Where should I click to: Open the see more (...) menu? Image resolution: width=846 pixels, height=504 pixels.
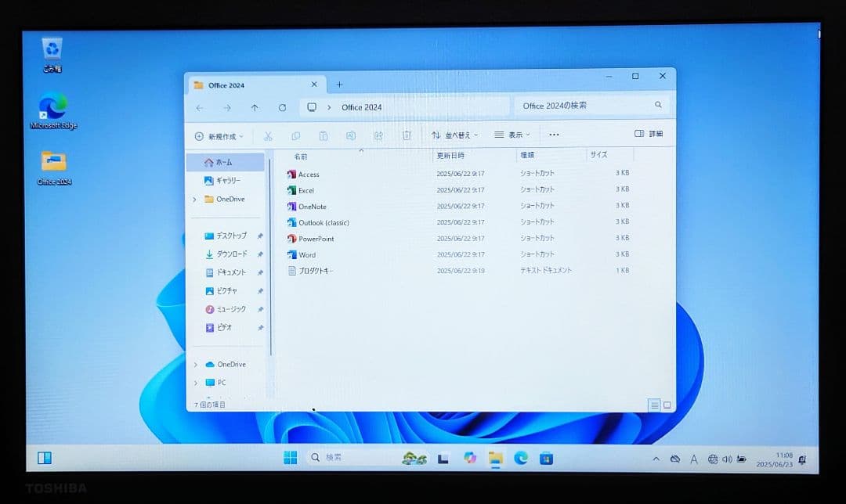554,135
